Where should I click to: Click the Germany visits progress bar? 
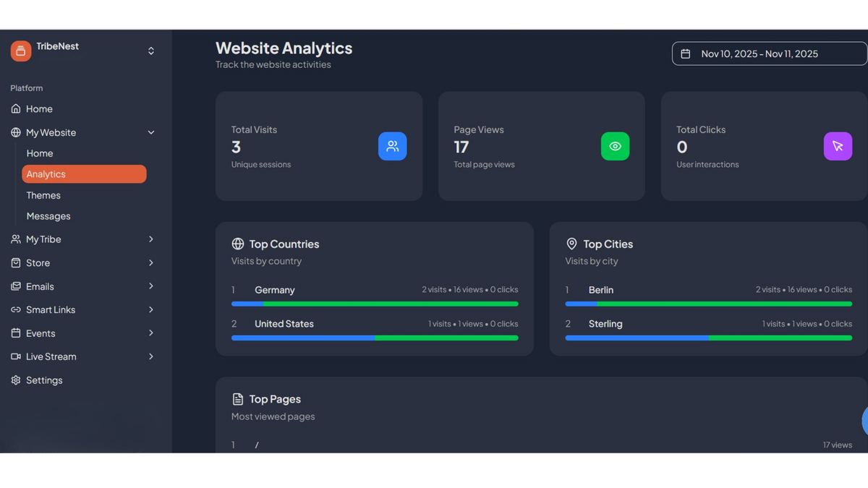click(x=375, y=304)
